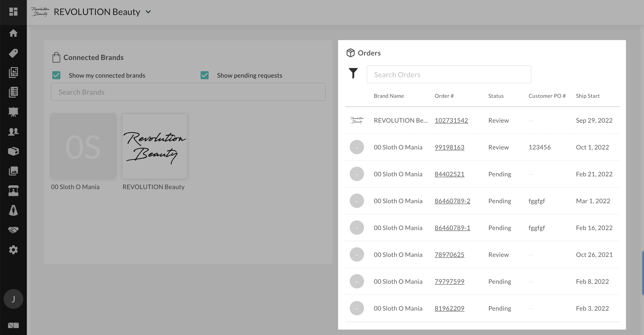Viewport: 644px width, 335px height.
Task: Click the filter funnel icon in Orders panel
Action: (x=353, y=74)
